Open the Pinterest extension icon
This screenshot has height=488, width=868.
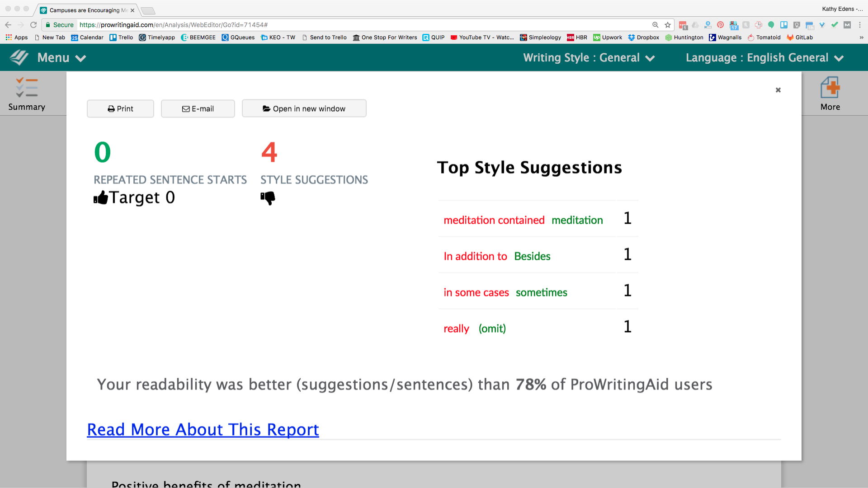click(721, 25)
